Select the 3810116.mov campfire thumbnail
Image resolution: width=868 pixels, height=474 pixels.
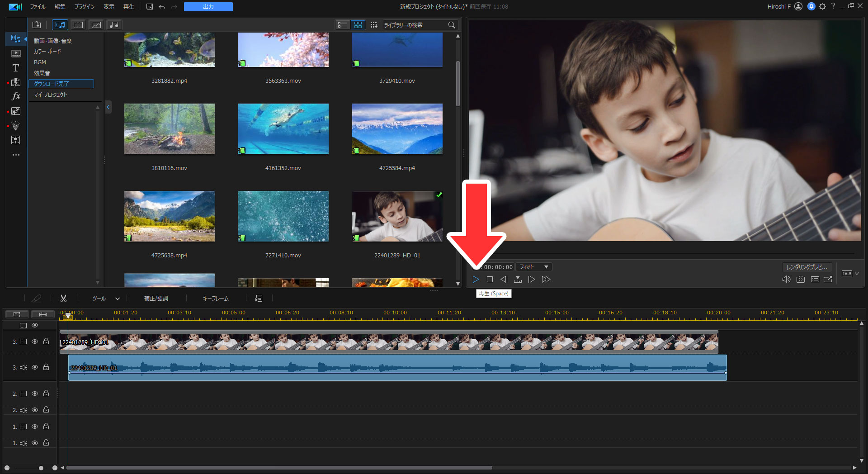point(170,129)
